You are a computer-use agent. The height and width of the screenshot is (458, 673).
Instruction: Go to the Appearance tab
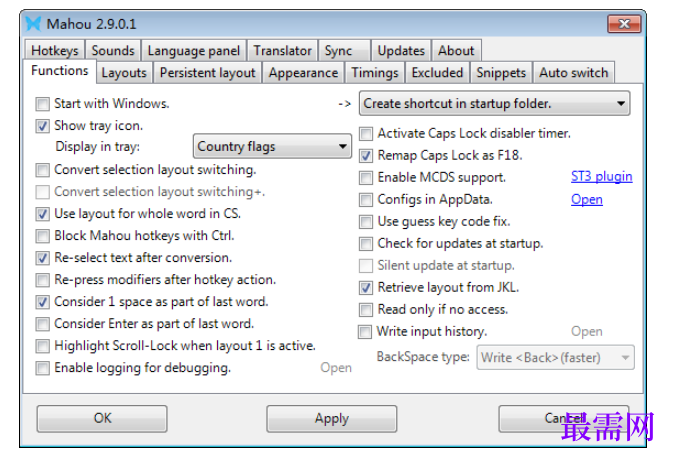point(303,73)
